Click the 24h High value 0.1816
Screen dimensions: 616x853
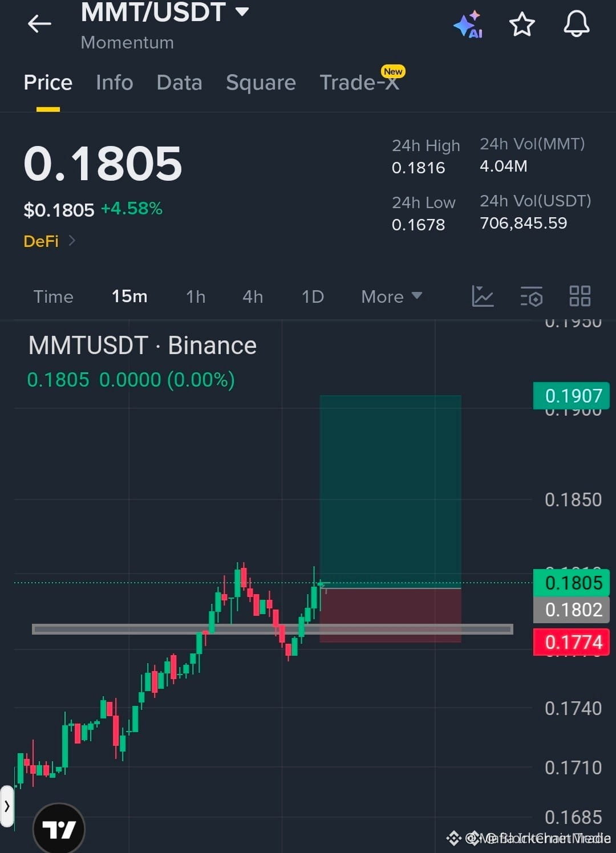tap(418, 168)
